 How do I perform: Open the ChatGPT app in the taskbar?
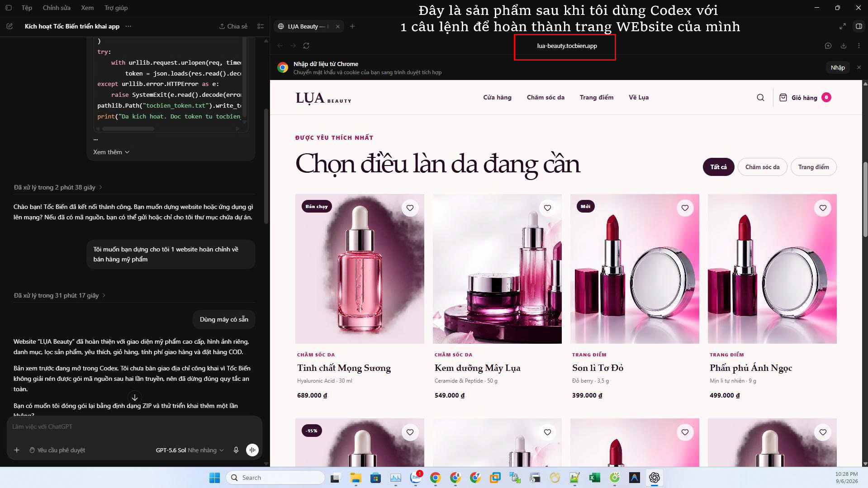[x=654, y=478]
